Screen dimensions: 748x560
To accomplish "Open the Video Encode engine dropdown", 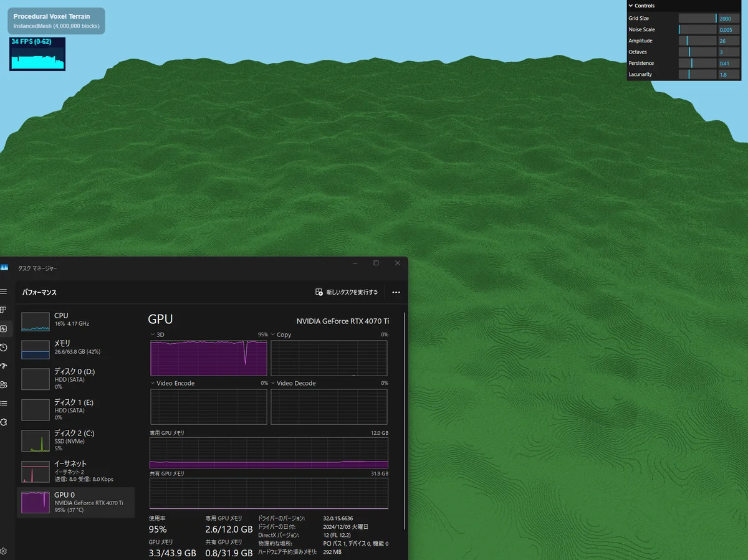I will click(x=154, y=383).
